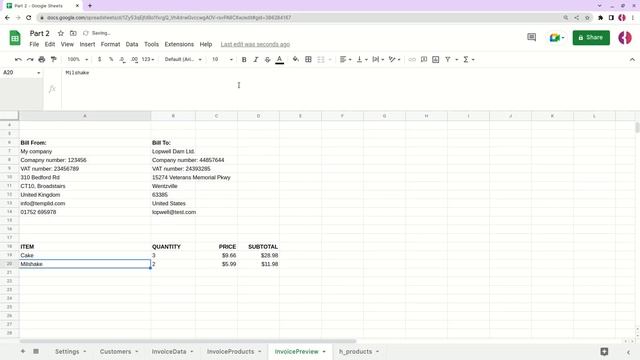Open the Google account avatar
640x360 pixels.
click(x=625, y=38)
